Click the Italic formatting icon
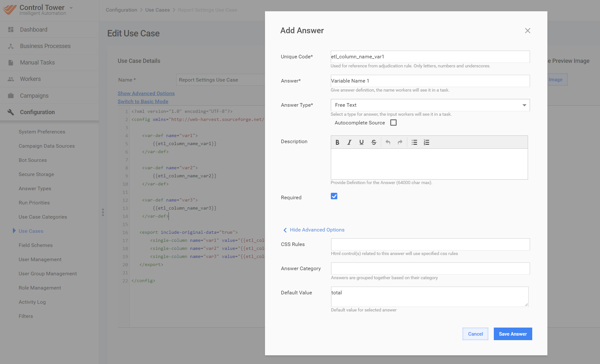 [349, 142]
